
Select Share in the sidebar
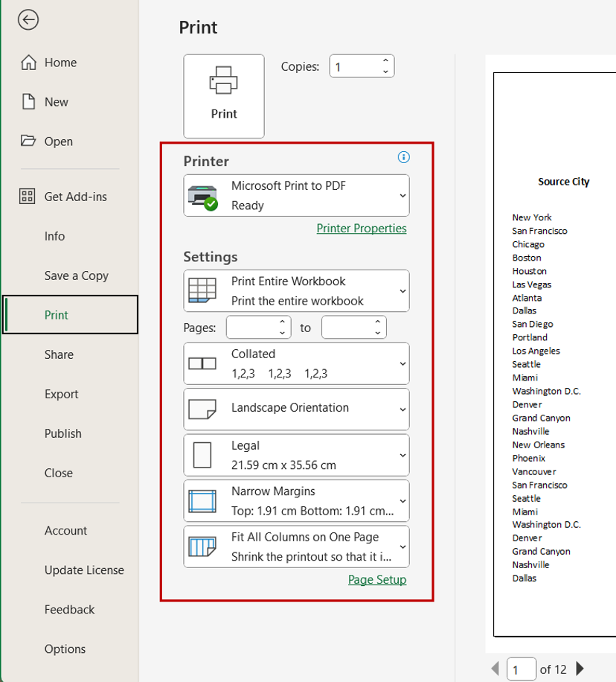point(59,354)
